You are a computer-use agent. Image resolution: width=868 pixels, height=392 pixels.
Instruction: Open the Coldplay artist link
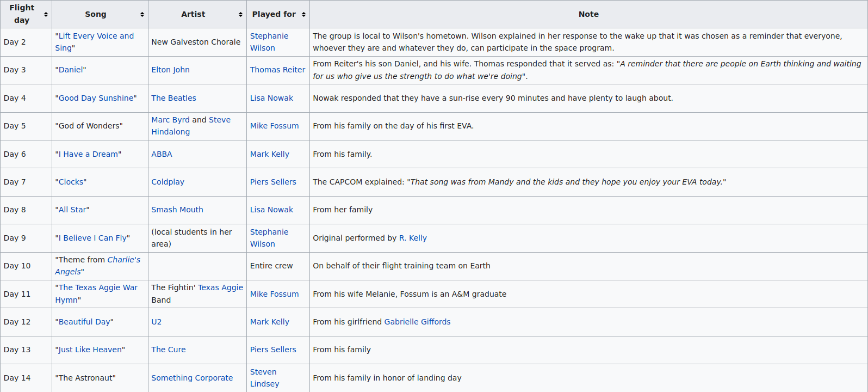[168, 182]
